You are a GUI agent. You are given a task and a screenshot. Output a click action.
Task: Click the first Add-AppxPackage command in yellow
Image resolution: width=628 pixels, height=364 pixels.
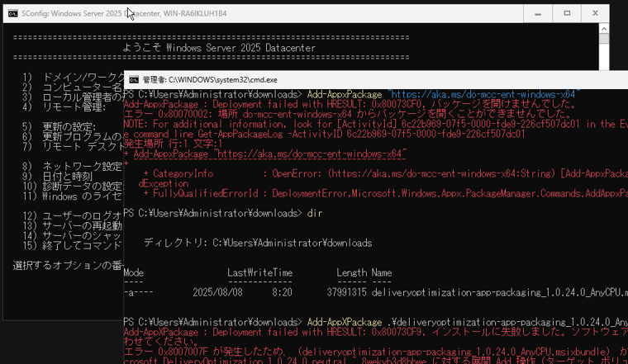point(345,95)
